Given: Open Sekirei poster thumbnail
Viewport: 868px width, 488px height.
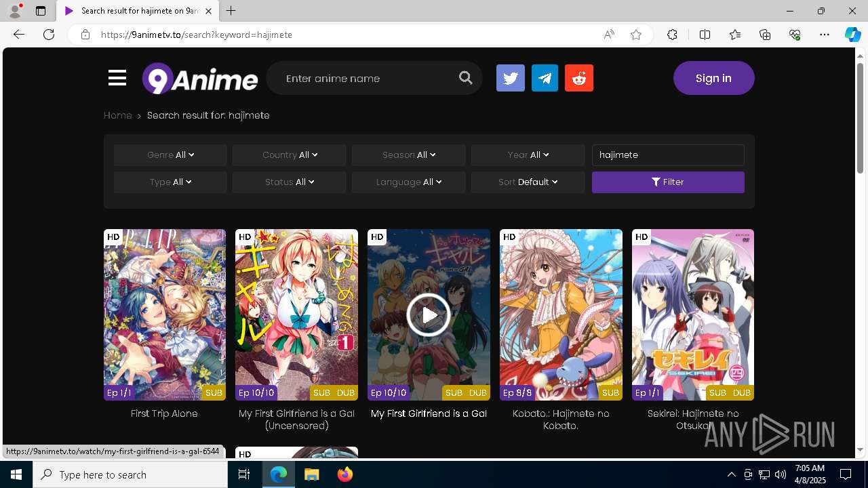Looking at the screenshot, I should point(693,314).
